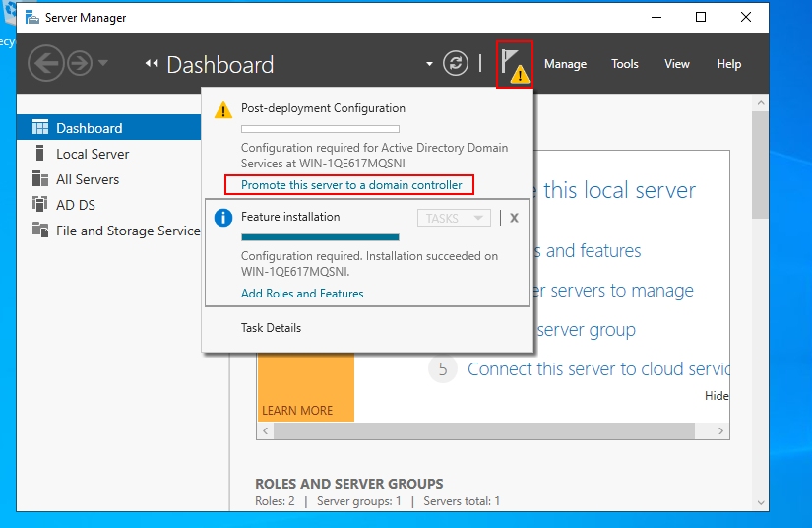812x528 pixels.
Task: Refresh the Server Manager dashboard
Action: click(455, 64)
